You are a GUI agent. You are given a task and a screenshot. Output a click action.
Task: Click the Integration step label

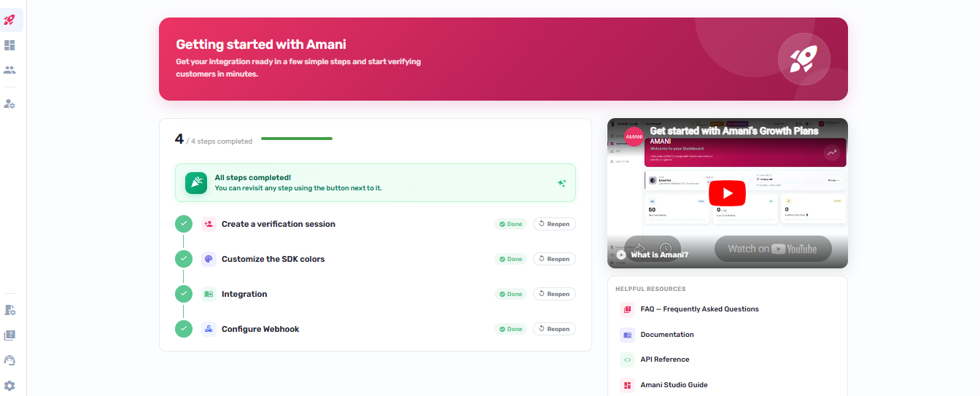(244, 294)
